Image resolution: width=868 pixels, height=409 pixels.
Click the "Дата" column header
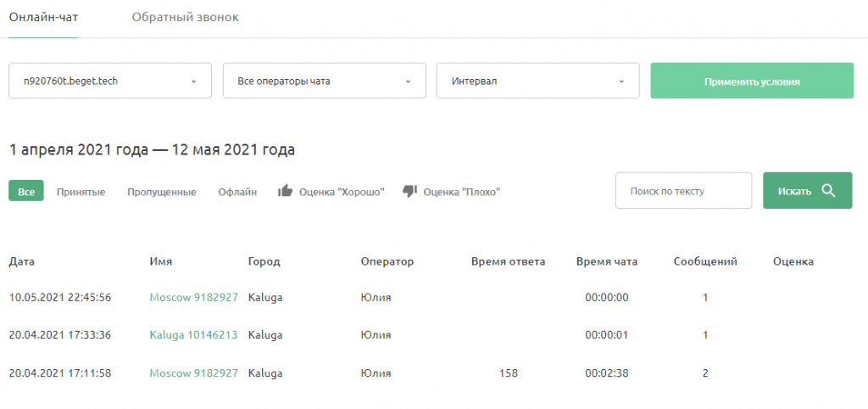click(22, 261)
